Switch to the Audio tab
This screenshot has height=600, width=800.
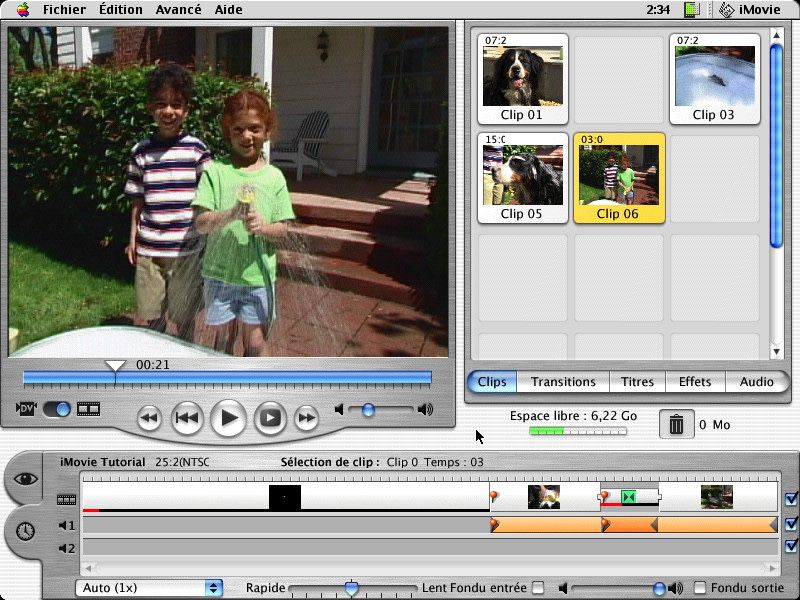point(757,382)
